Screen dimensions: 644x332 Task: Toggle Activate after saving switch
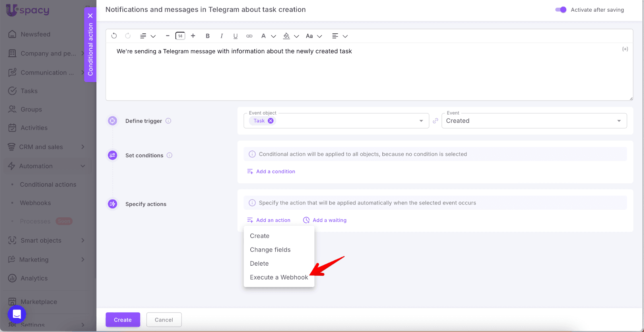(x=561, y=10)
